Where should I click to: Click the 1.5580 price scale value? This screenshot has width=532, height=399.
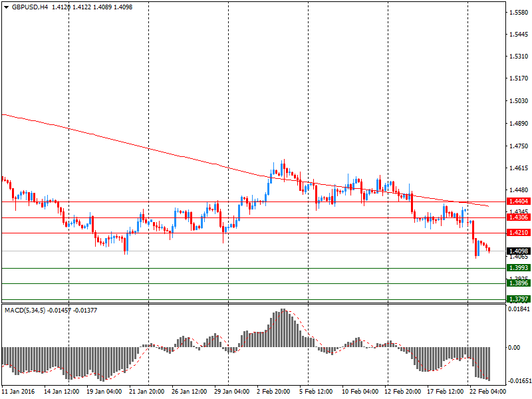click(x=519, y=13)
